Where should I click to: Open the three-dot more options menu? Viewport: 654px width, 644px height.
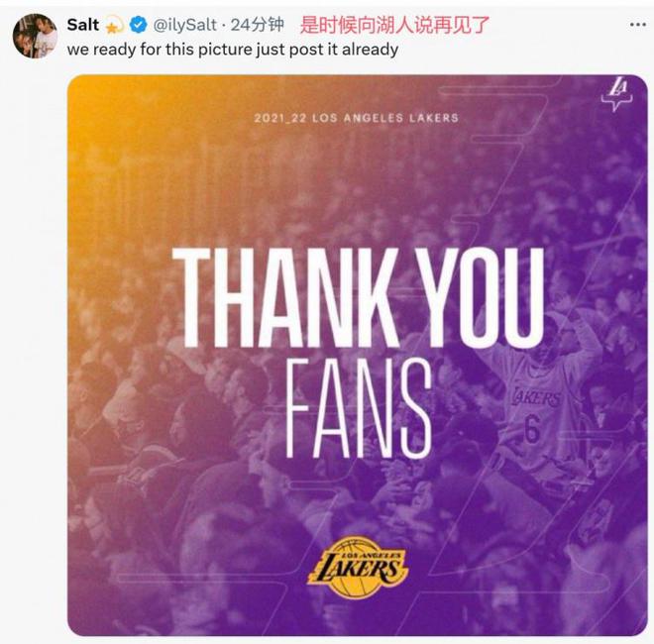[638, 26]
